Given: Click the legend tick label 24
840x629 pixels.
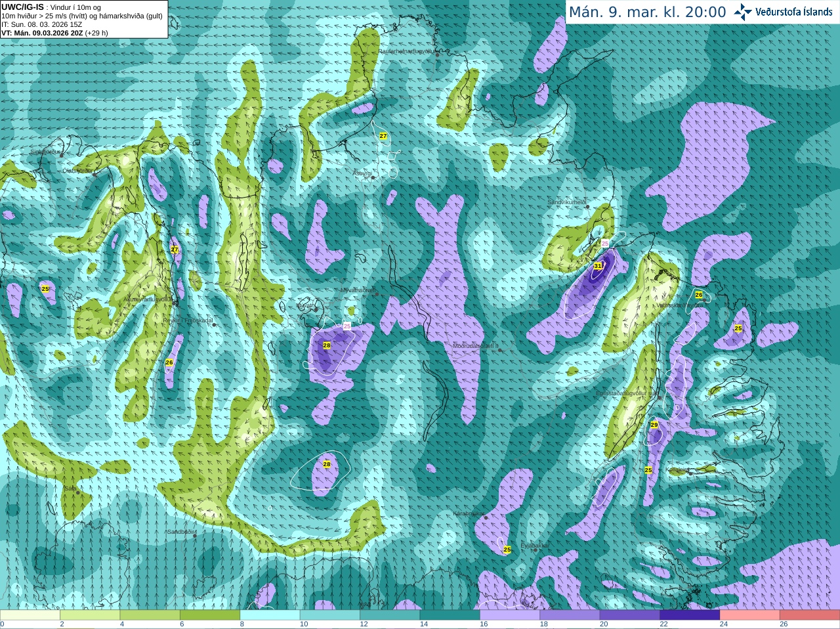Looking at the screenshot, I should tap(724, 624).
